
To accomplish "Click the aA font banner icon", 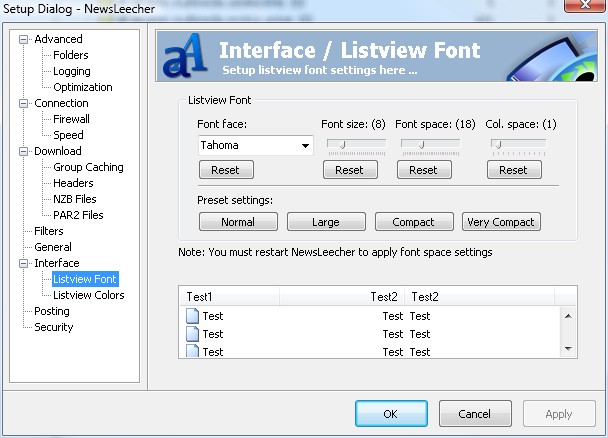I will point(185,56).
